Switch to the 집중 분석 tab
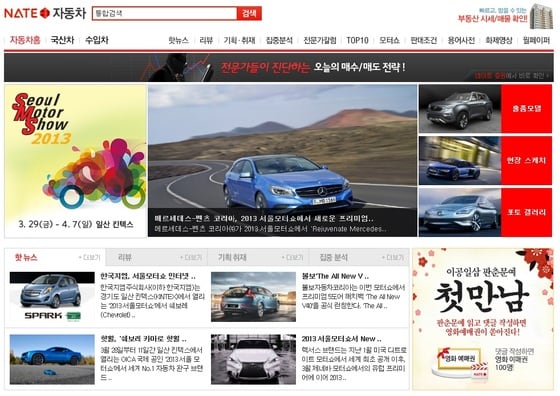 click(334, 257)
